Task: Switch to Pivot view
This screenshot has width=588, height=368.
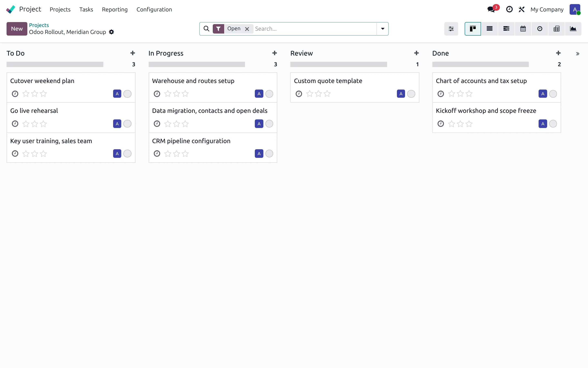Action: click(x=557, y=29)
